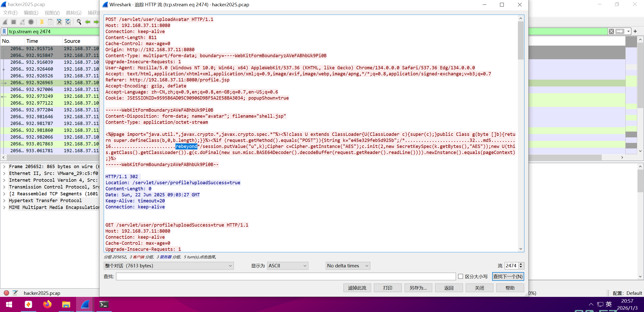
Task: Click the 查找下一个(N) find next button
Action: point(508,276)
